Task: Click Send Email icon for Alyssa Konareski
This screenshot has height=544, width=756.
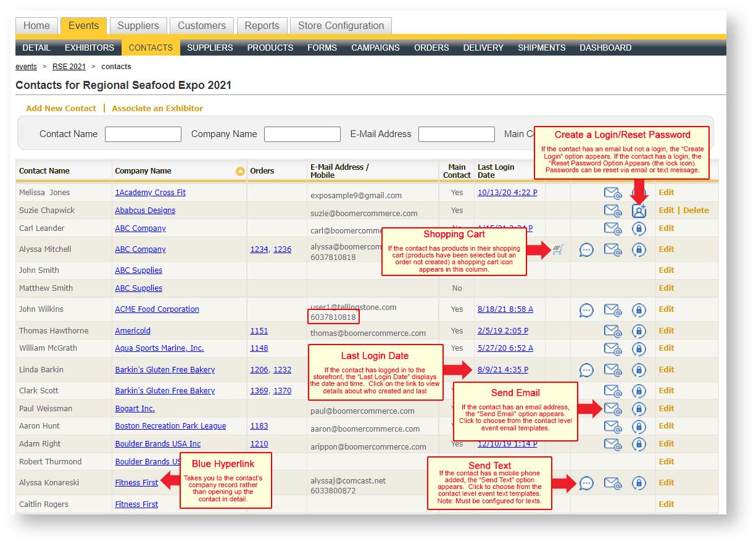Action: pos(612,483)
